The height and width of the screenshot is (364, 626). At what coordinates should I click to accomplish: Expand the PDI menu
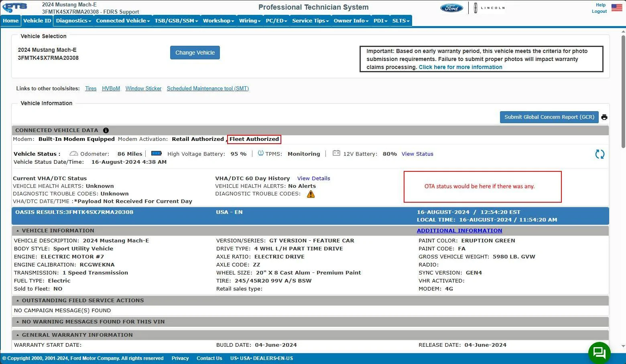[x=380, y=21]
